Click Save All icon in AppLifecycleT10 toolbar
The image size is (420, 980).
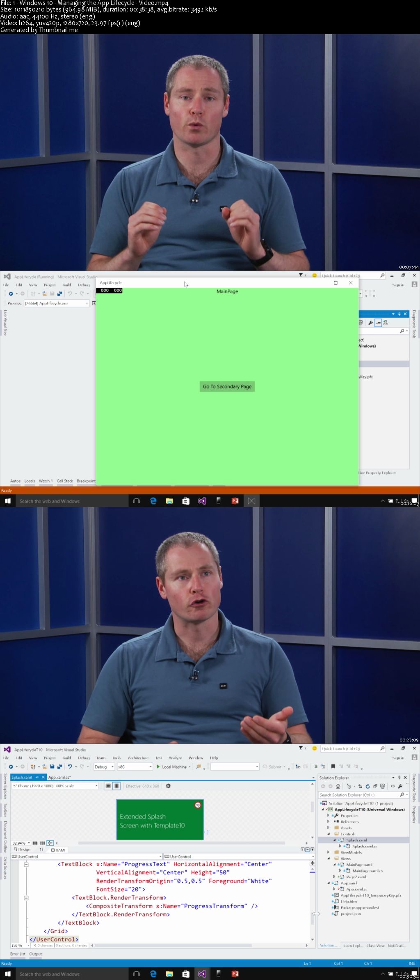coord(60,767)
